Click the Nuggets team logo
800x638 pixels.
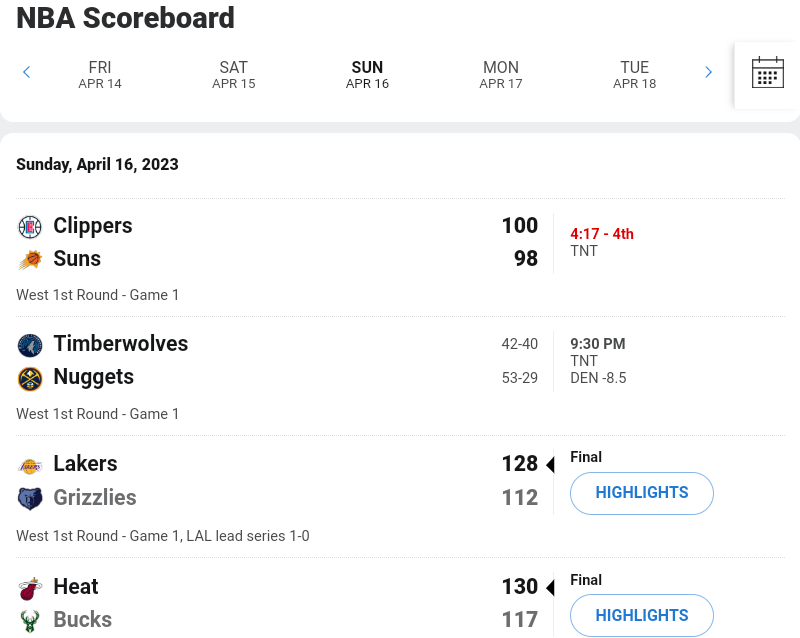(30, 378)
